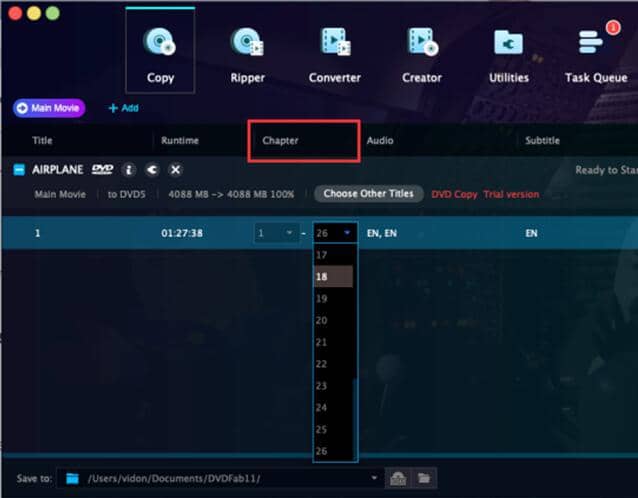
Task: Open the Copy module
Action: click(x=160, y=51)
